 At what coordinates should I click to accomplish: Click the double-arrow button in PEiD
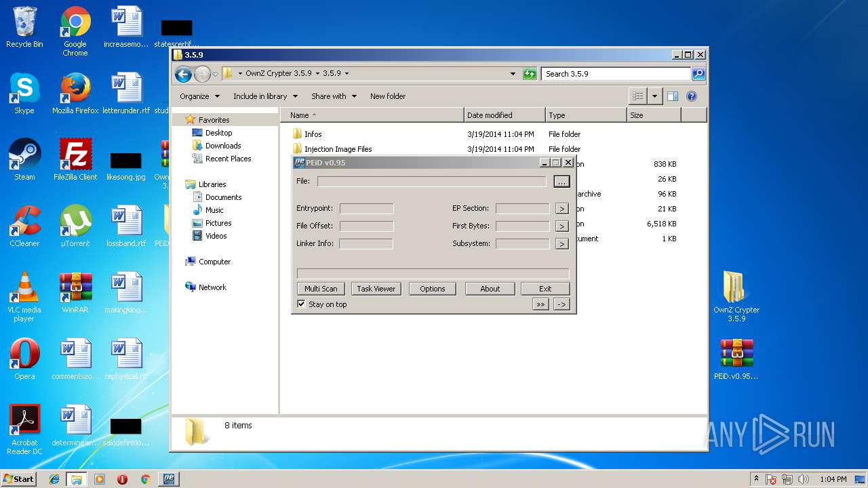[540, 305]
